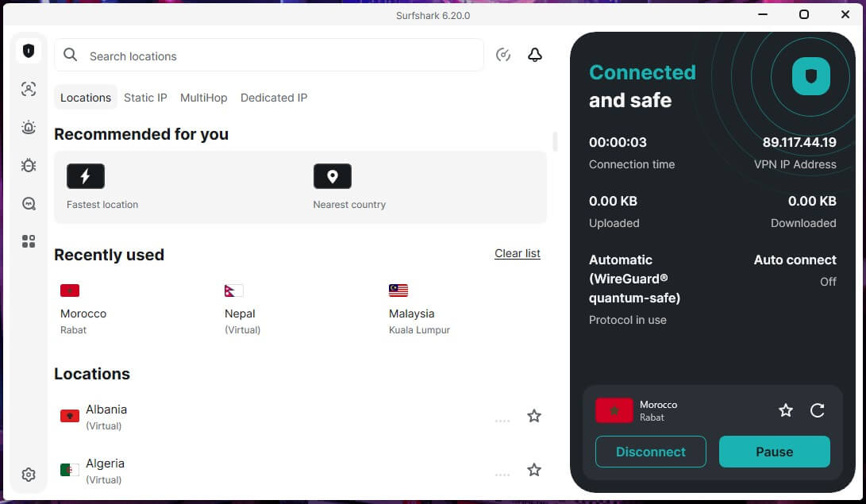Switch to the Static IP tab

coord(145,98)
